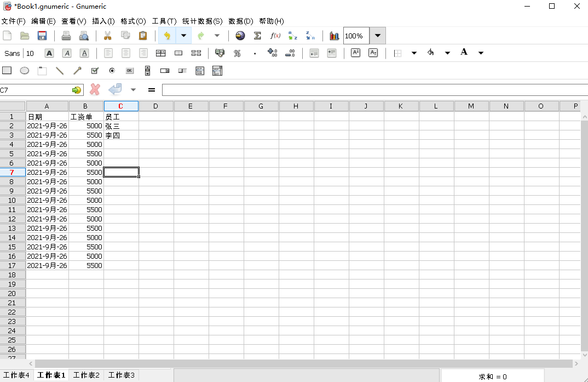
Task: Apply thousands separator format
Action: click(255, 53)
